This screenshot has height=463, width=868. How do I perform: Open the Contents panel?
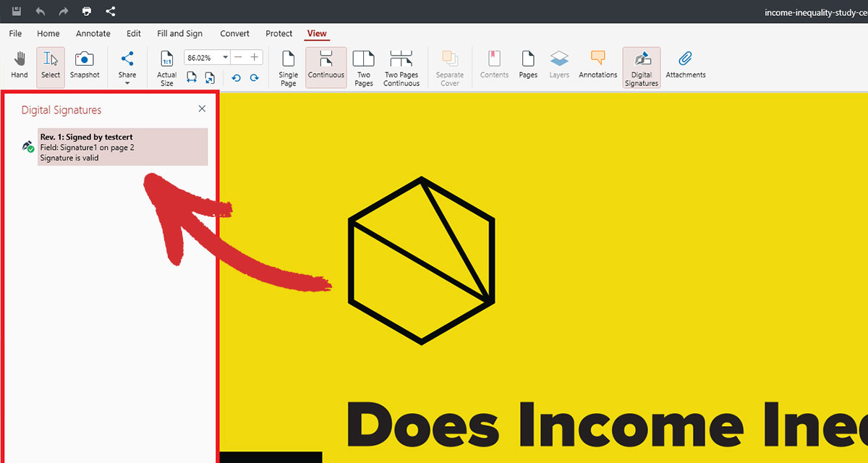pos(494,67)
